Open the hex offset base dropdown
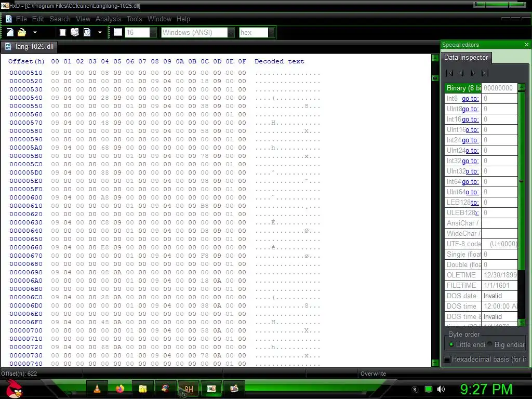This screenshot has height=399, width=532. click(x=271, y=32)
